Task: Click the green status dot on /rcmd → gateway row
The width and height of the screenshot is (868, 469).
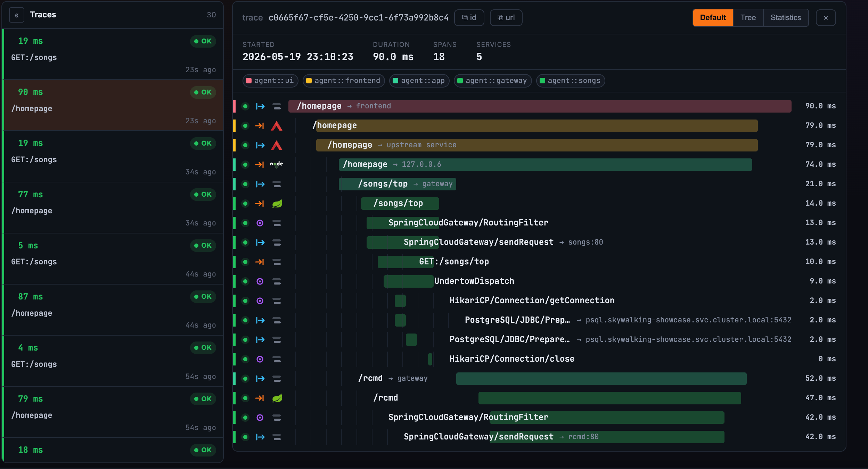Action: click(245, 379)
